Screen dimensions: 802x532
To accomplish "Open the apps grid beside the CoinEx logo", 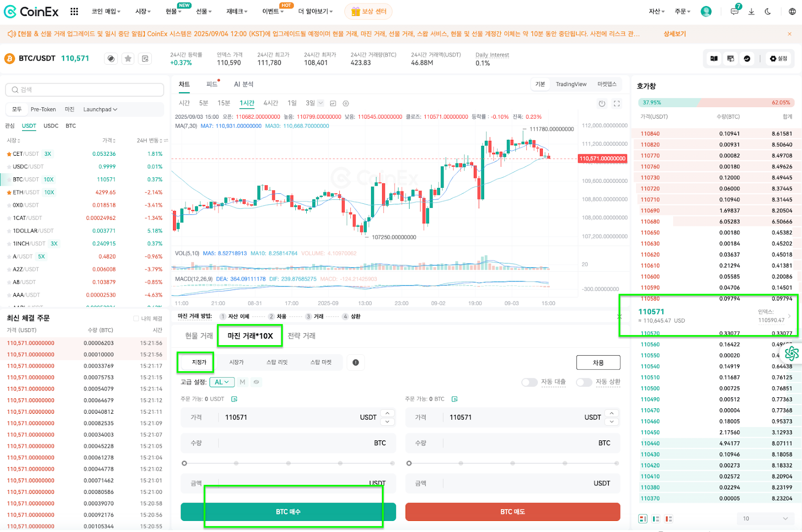I will (x=74, y=11).
